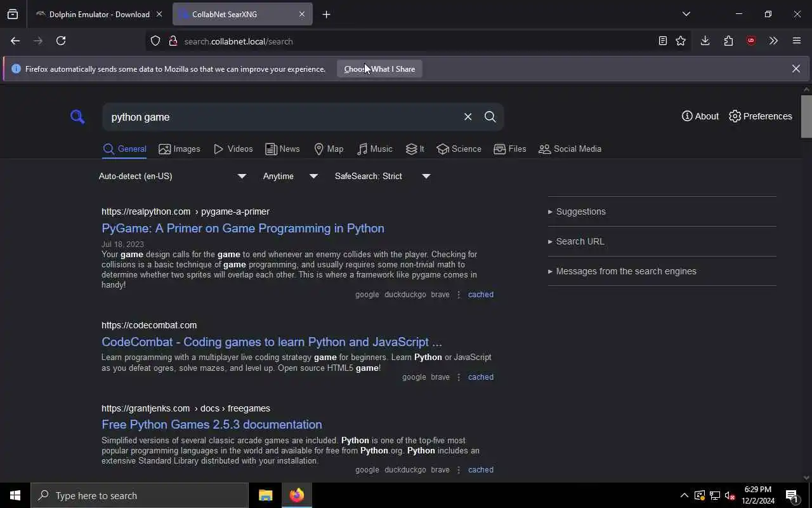Switch to News category
The image size is (812, 508).
coord(282,149)
